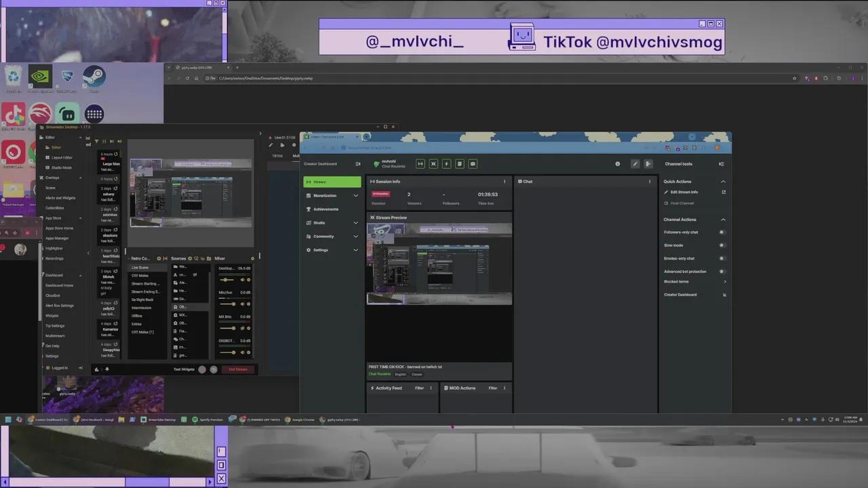This screenshot has height=488, width=868.
Task: Open Blocked terms chevron
Action: (724, 282)
